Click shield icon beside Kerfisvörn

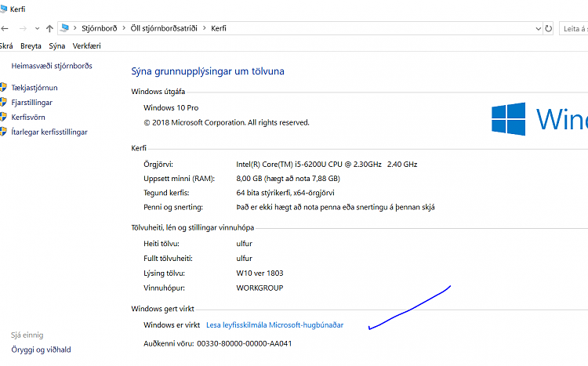(3, 117)
